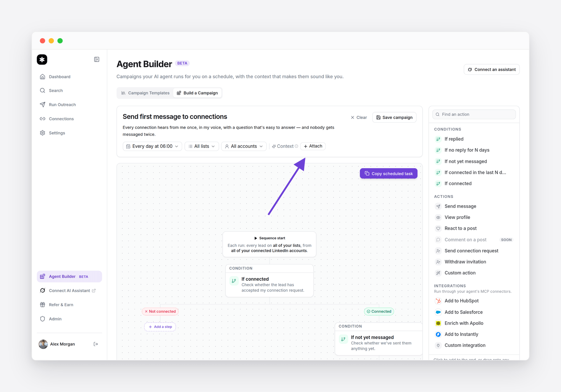The width and height of the screenshot is (561, 392).
Task: Click Alex Morgan's profile avatar
Action: [x=43, y=344]
